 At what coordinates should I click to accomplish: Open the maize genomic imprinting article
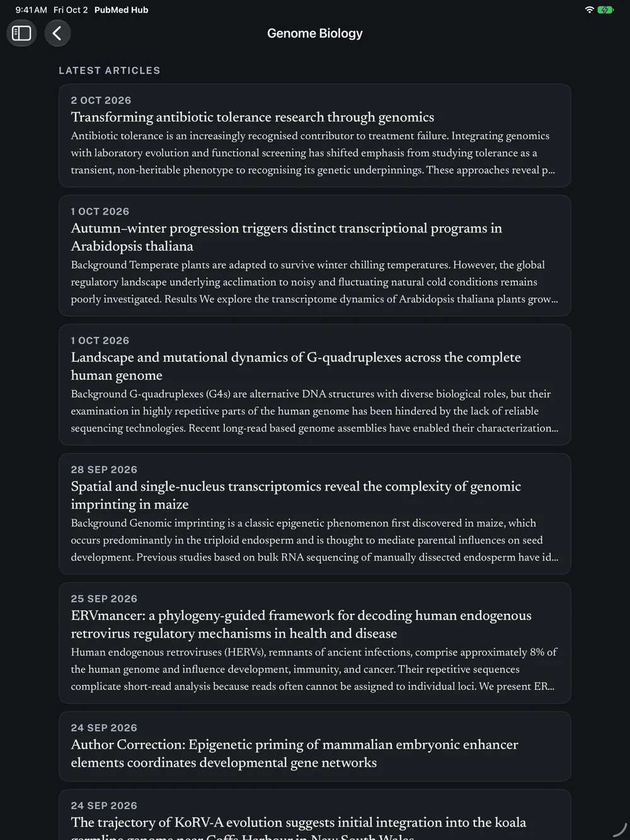click(x=315, y=514)
